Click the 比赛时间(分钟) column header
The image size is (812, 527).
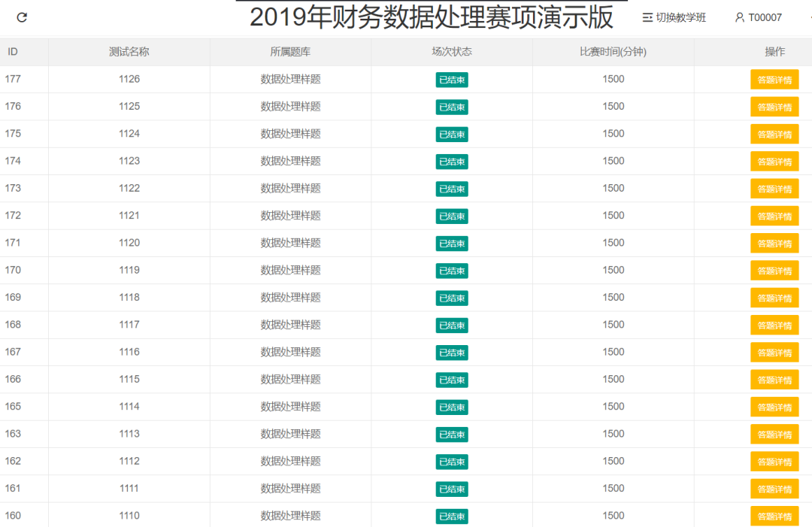(614, 52)
